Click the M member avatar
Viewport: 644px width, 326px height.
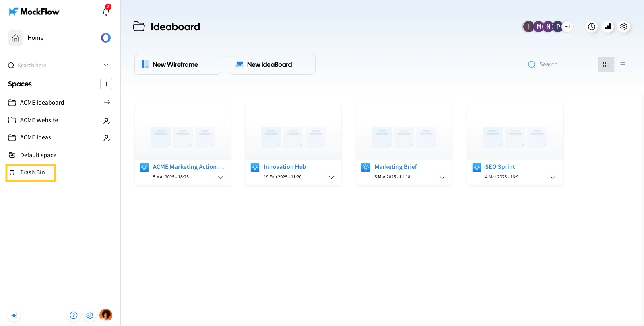coord(539,27)
